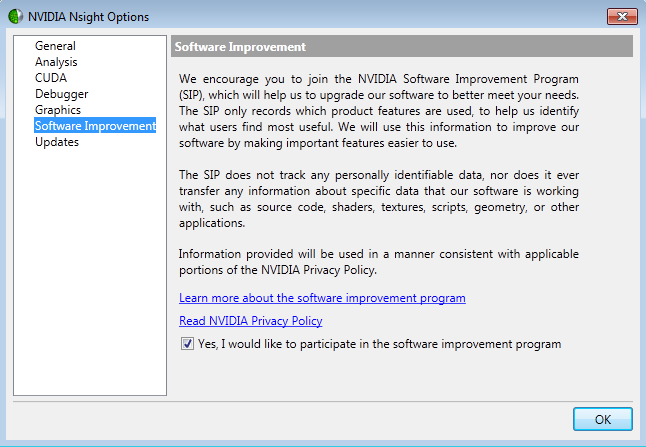Close the NVIDIA Nsight Options dialog
This screenshot has height=447, width=646.
click(622, 16)
